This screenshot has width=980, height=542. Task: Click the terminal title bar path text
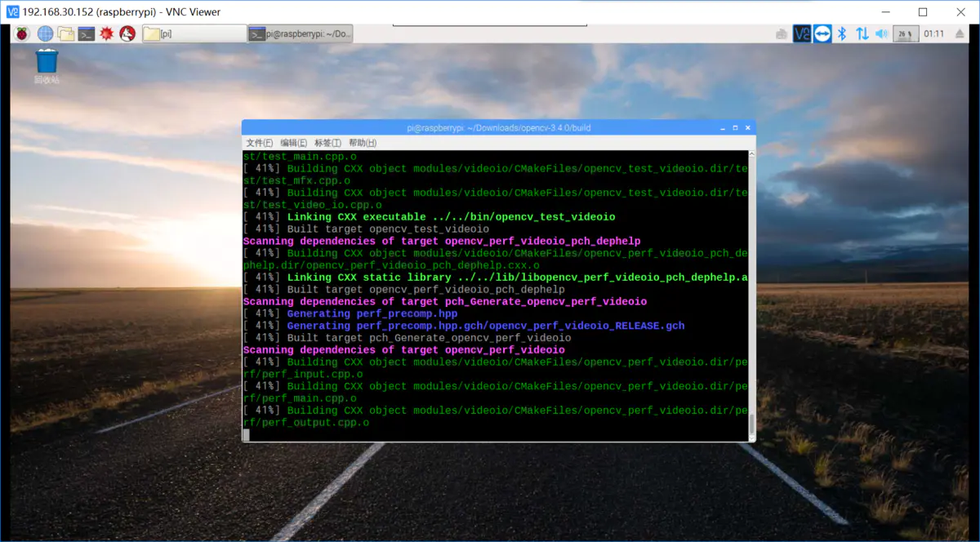498,128
